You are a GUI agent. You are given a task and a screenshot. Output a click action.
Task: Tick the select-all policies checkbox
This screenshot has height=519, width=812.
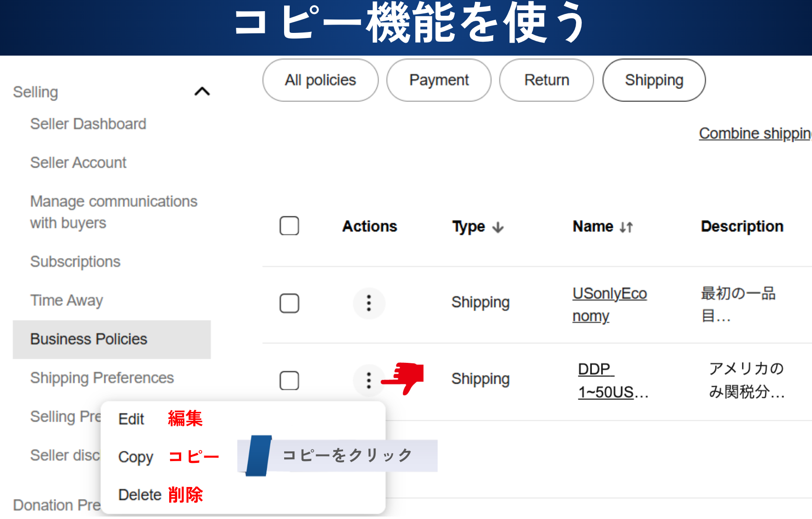[x=289, y=226]
